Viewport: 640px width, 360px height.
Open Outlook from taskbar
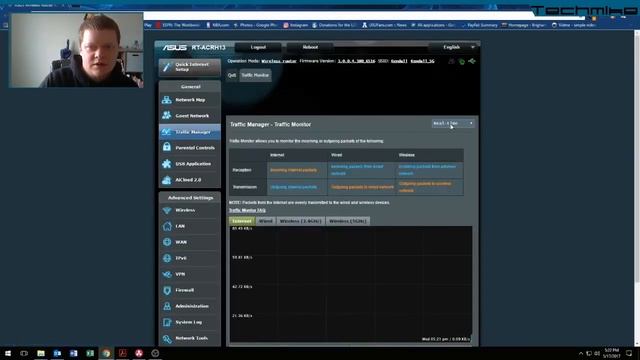[x=57, y=353]
